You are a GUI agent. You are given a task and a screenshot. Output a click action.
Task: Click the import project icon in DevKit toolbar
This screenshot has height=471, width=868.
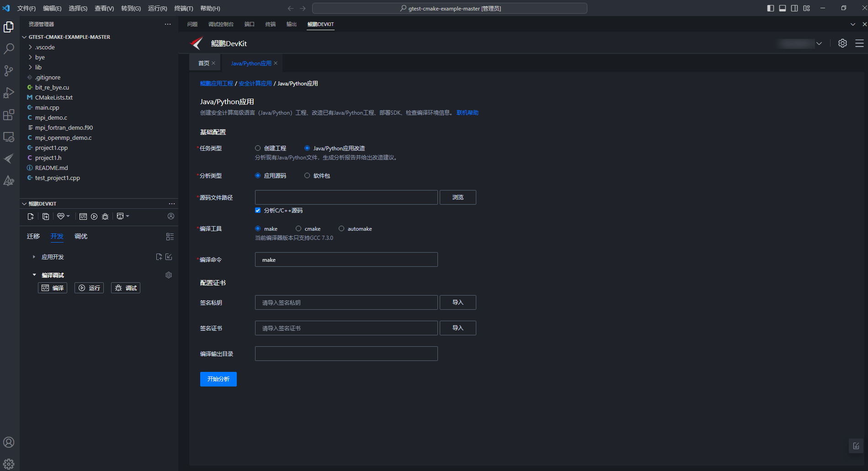[46, 217]
